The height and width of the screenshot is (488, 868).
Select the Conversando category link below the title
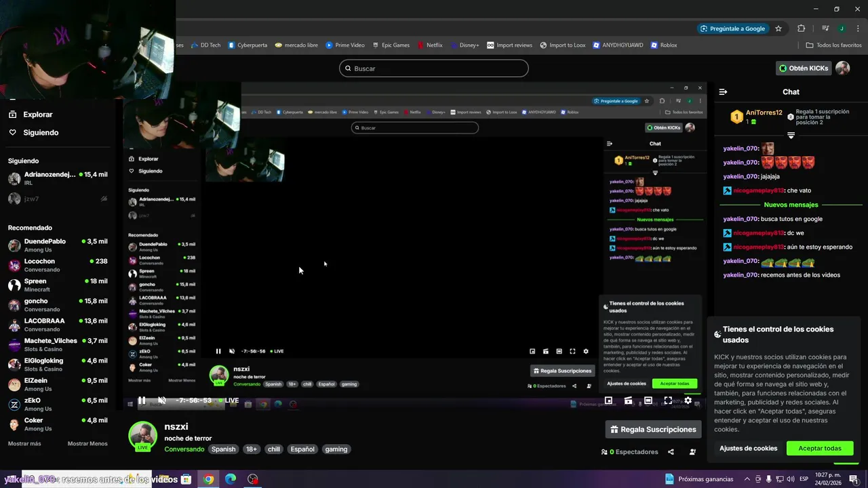(184, 449)
